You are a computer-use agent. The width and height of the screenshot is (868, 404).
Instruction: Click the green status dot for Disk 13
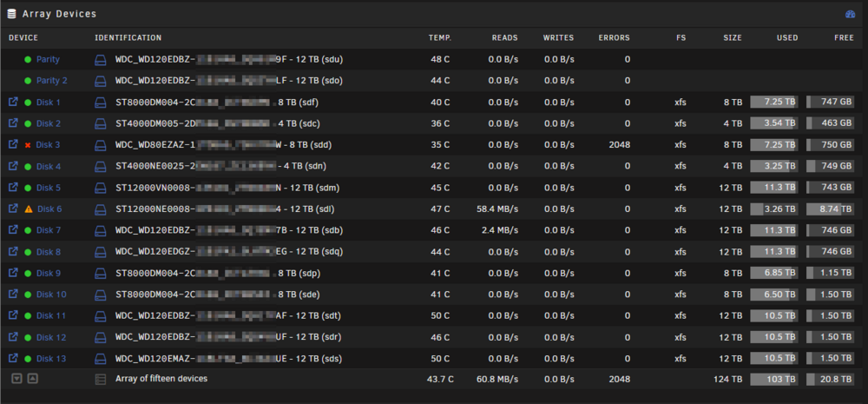pos(28,359)
